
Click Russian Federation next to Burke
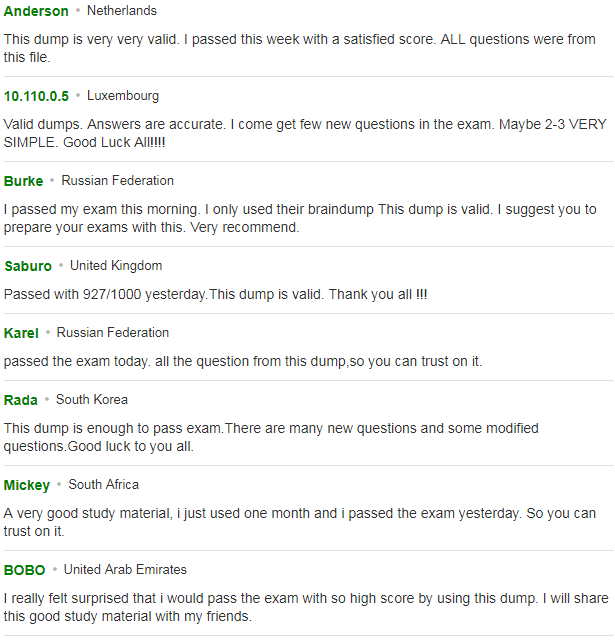tap(117, 181)
